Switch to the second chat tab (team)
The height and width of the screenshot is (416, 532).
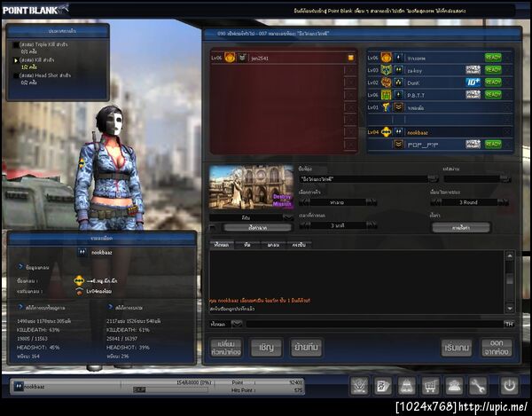[247, 245]
